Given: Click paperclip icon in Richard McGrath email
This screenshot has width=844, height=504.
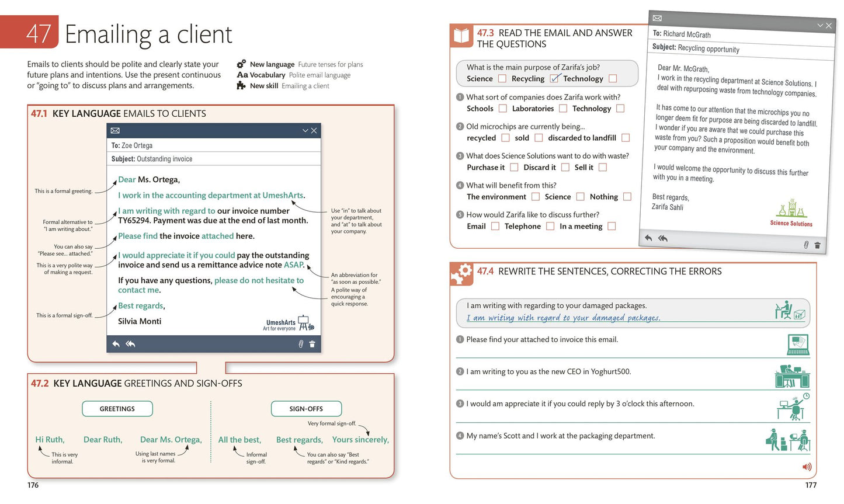Looking at the screenshot, I should pos(806,245).
